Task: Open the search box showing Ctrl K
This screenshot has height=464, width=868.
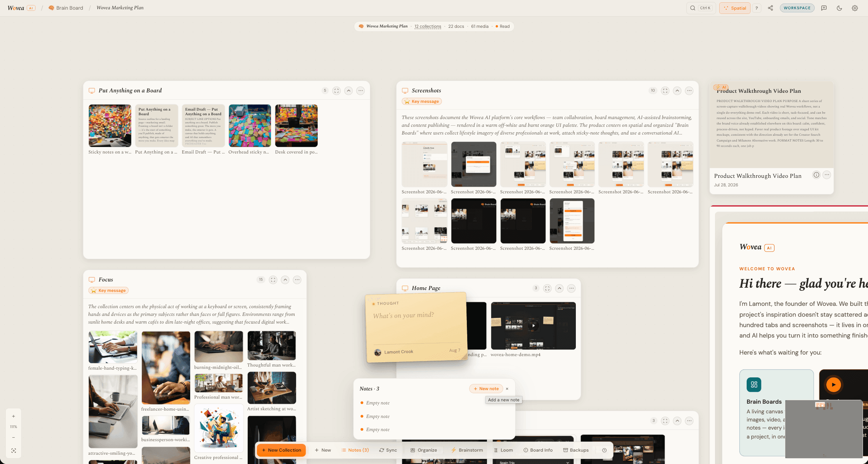Action: pos(701,8)
